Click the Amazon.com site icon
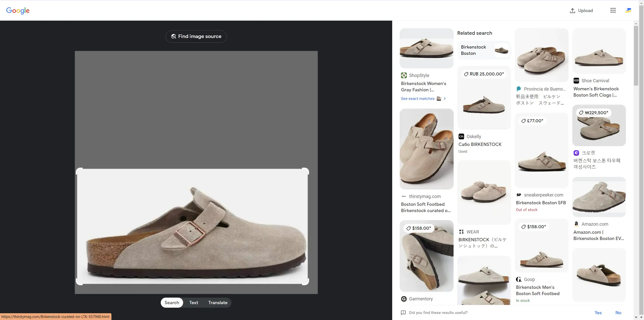This screenshot has height=320, width=644. (x=576, y=224)
